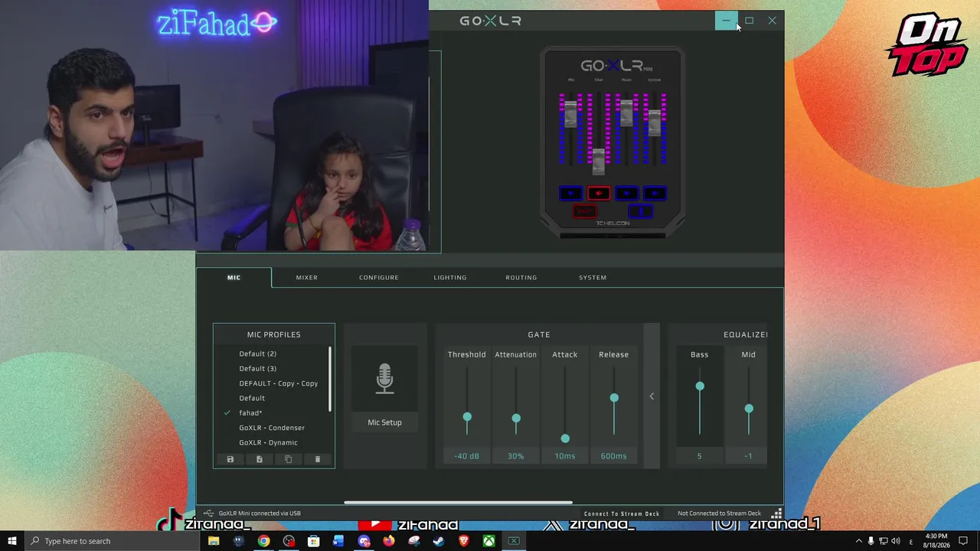Screen dimensions: 980x551
Task: Click the Equalizer Mid slider handle
Action: [x=749, y=409]
